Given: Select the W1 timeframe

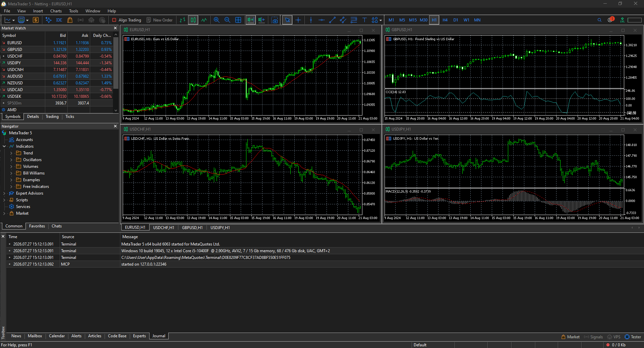Looking at the screenshot, I should coord(466,20).
